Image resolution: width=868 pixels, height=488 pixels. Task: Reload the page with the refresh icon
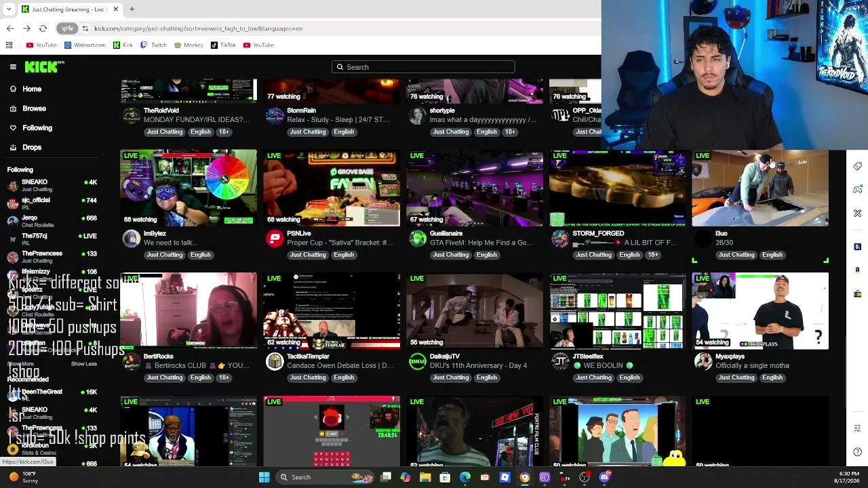point(43,28)
